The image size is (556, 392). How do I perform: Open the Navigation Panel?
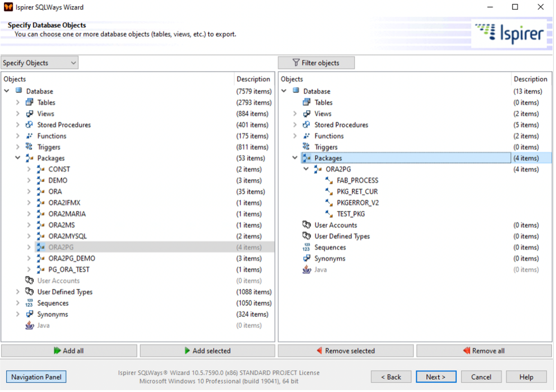36,376
